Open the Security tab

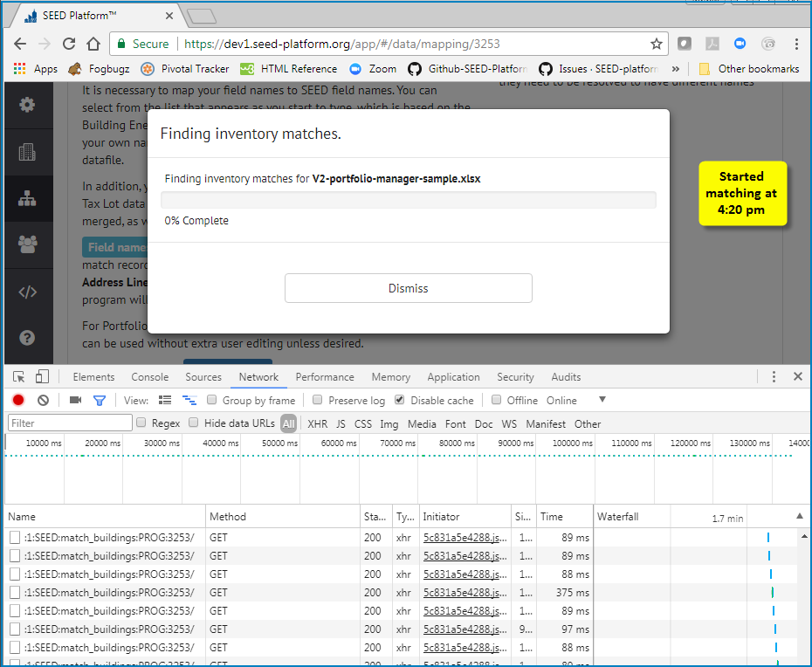pyautogui.click(x=515, y=377)
